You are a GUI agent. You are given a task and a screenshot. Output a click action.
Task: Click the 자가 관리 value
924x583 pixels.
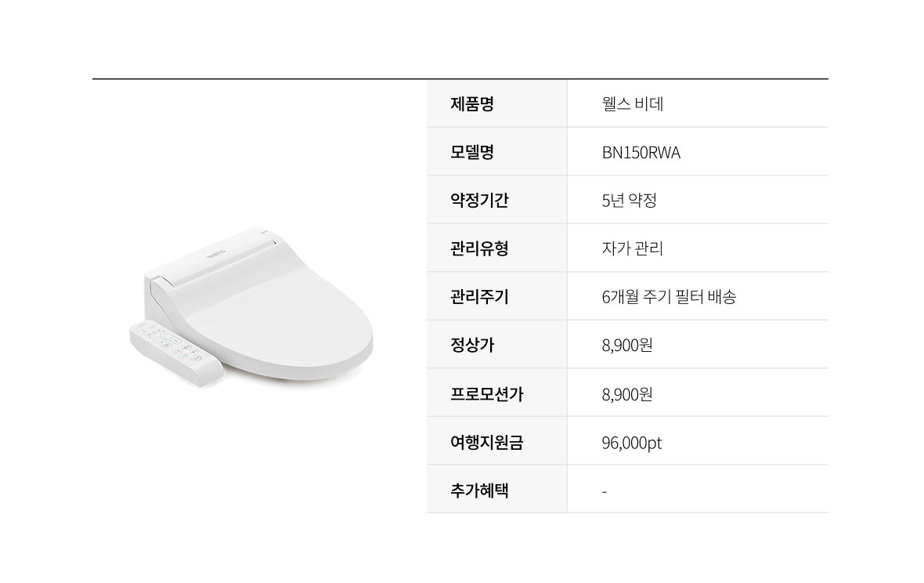[x=632, y=248]
